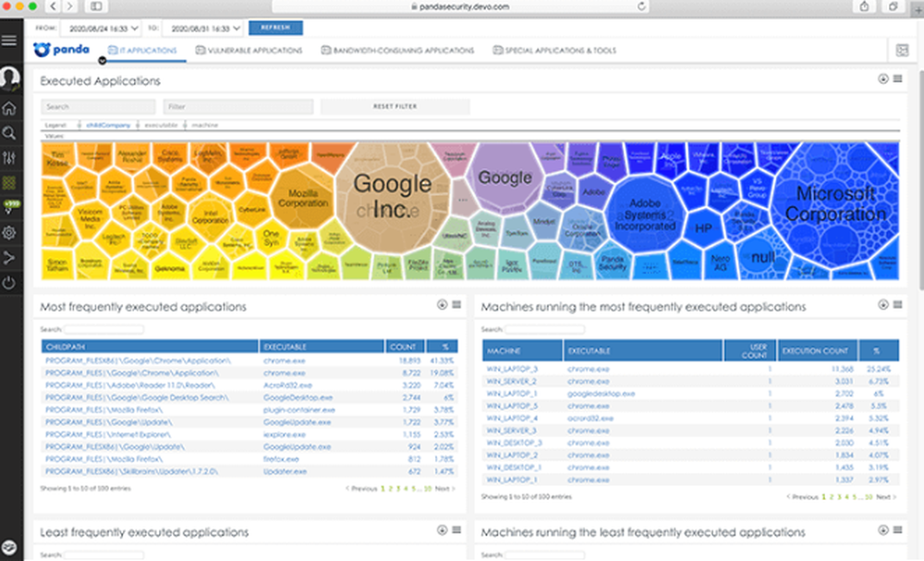Open dashboard options icon right of tabs
This screenshot has width=924, height=561.
coord(902,51)
